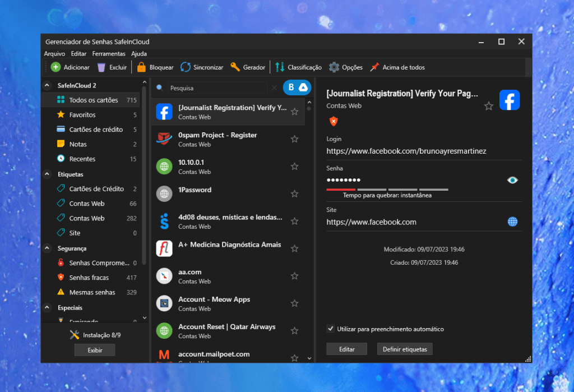The width and height of the screenshot is (574, 392).
Task: Click the Adicionar plus toolbar icon
Action: click(55, 67)
